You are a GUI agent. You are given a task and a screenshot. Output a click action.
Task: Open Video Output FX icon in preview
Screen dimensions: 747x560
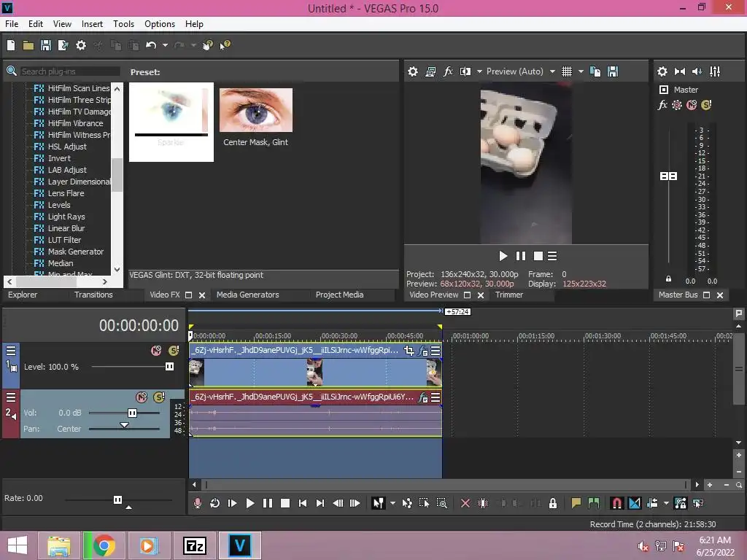448,71
